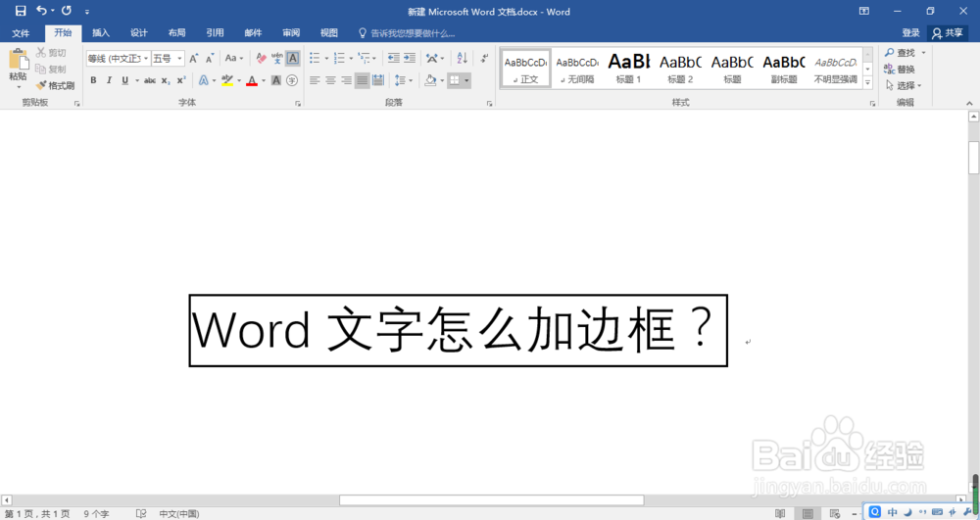Screen dimensions: 980x520
Task: Apply red font color
Action: [x=252, y=80]
